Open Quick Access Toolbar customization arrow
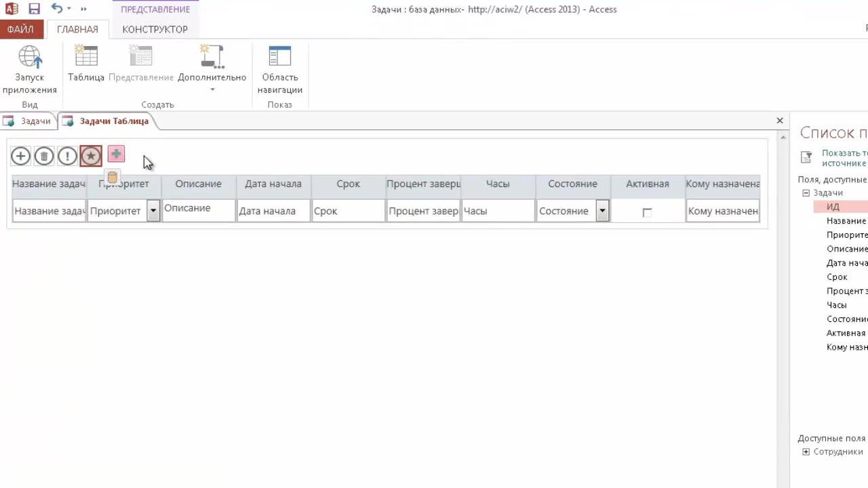The width and height of the screenshot is (868, 488). click(x=83, y=9)
